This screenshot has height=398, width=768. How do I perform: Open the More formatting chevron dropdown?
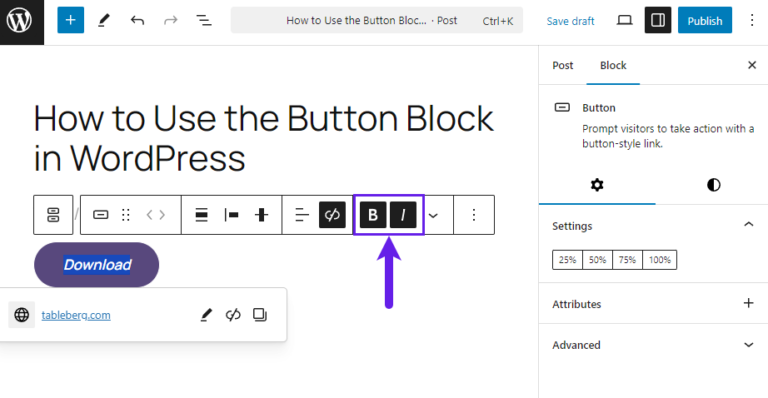pyautogui.click(x=433, y=215)
